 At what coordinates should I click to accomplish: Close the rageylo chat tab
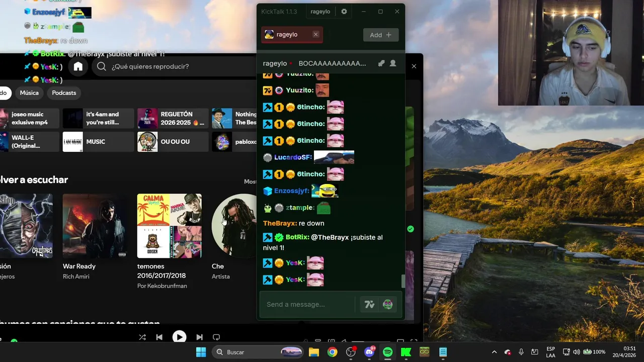[x=315, y=34]
